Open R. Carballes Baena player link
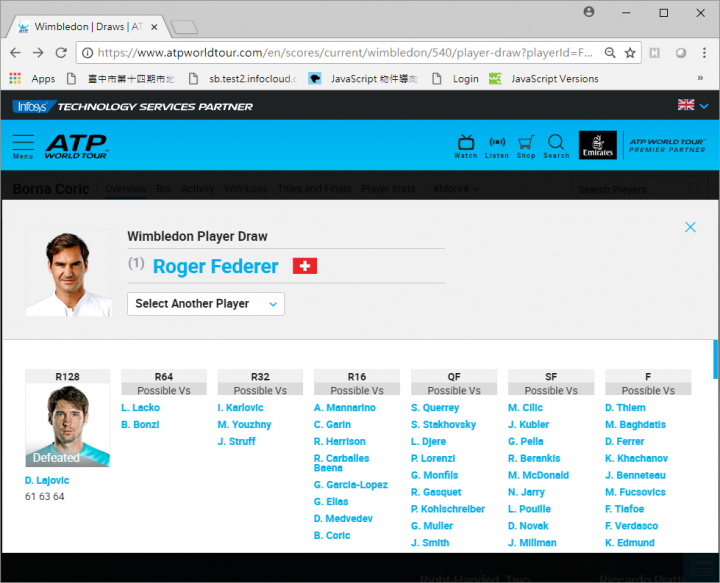This screenshot has height=583, width=720. [342, 463]
